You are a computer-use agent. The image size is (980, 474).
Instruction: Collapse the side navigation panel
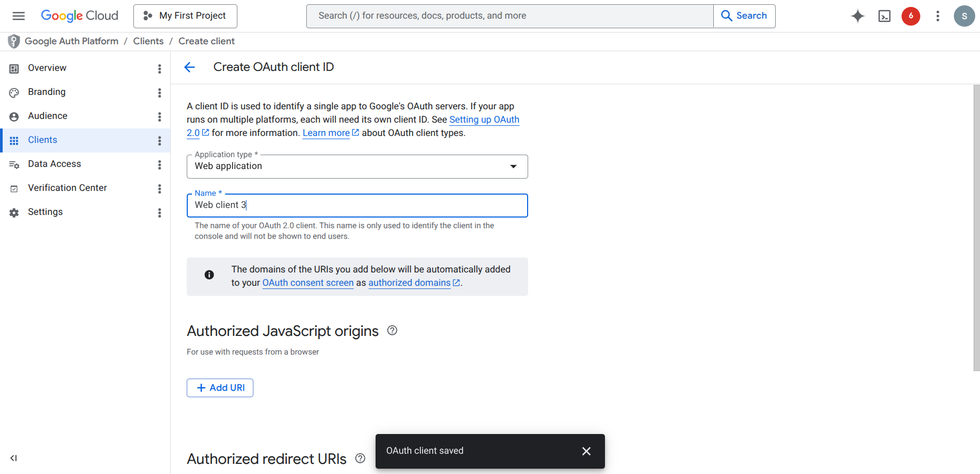click(14, 458)
